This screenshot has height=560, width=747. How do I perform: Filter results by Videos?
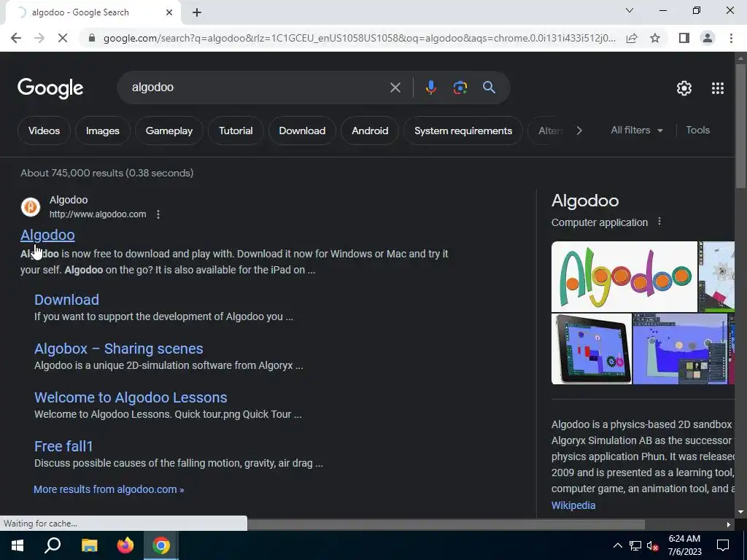click(x=44, y=131)
